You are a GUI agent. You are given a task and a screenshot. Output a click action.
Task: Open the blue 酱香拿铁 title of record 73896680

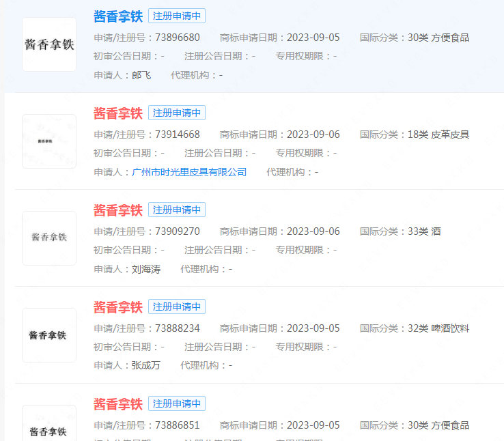[x=118, y=16]
